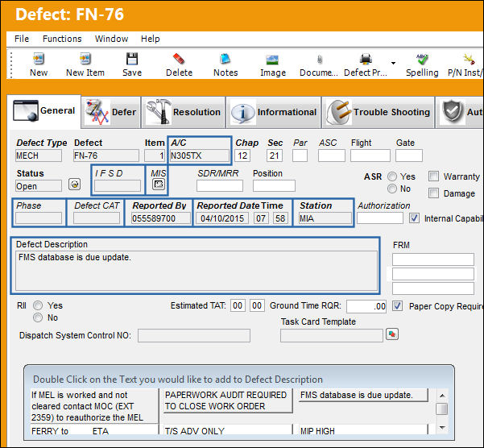Image resolution: width=484 pixels, height=448 pixels.
Task: Click the A/C field showing N305TX
Action: pyautogui.click(x=200, y=156)
